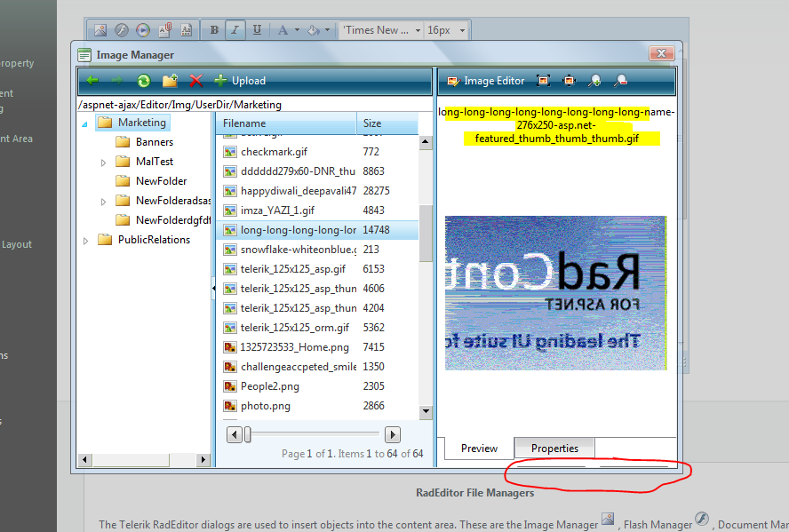Click pager slider handle

(248, 434)
